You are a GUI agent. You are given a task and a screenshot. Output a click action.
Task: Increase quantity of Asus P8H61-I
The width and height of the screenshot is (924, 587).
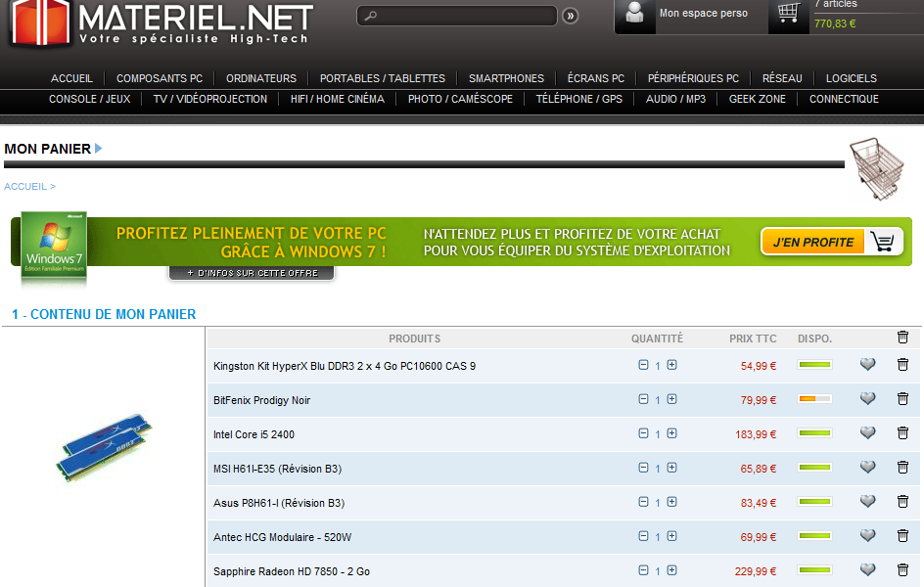[x=671, y=502]
